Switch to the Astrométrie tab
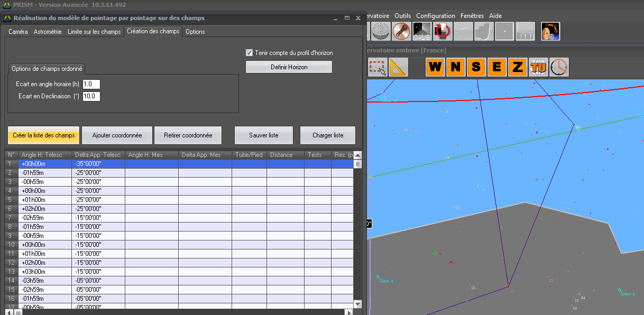This screenshot has height=315, width=644. pyautogui.click(x=48, y=32)
